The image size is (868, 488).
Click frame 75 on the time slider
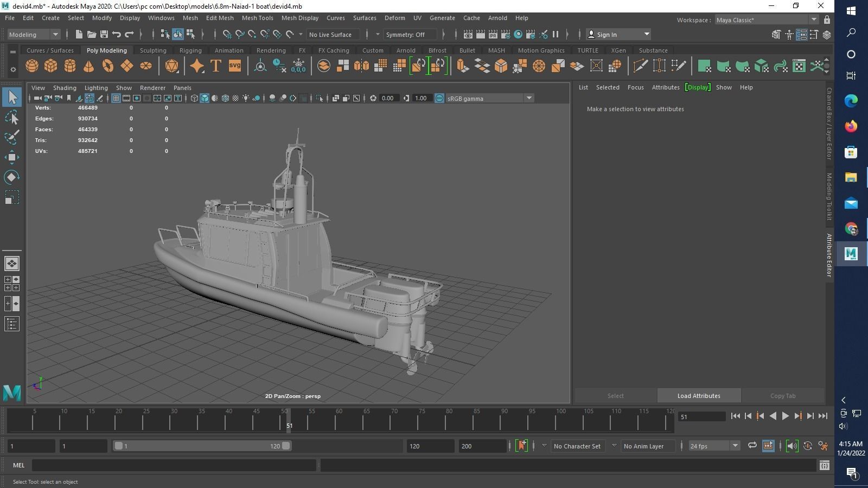[422, 420]
